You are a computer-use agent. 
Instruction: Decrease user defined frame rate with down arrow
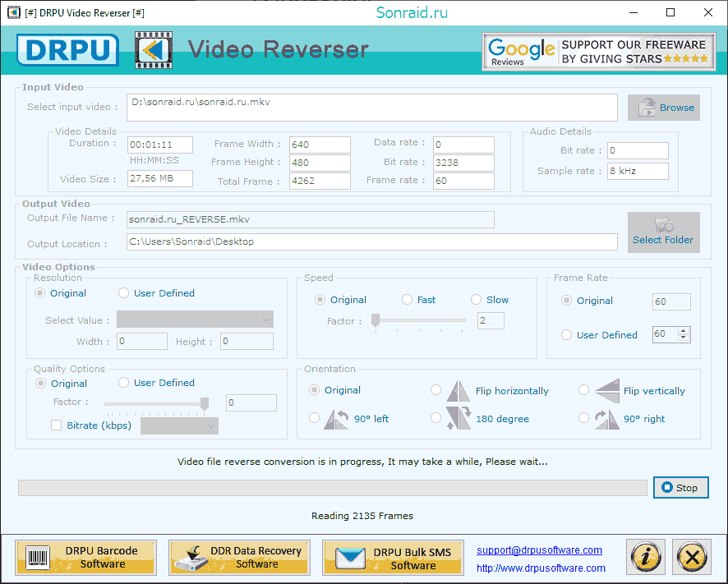[683, 338]
